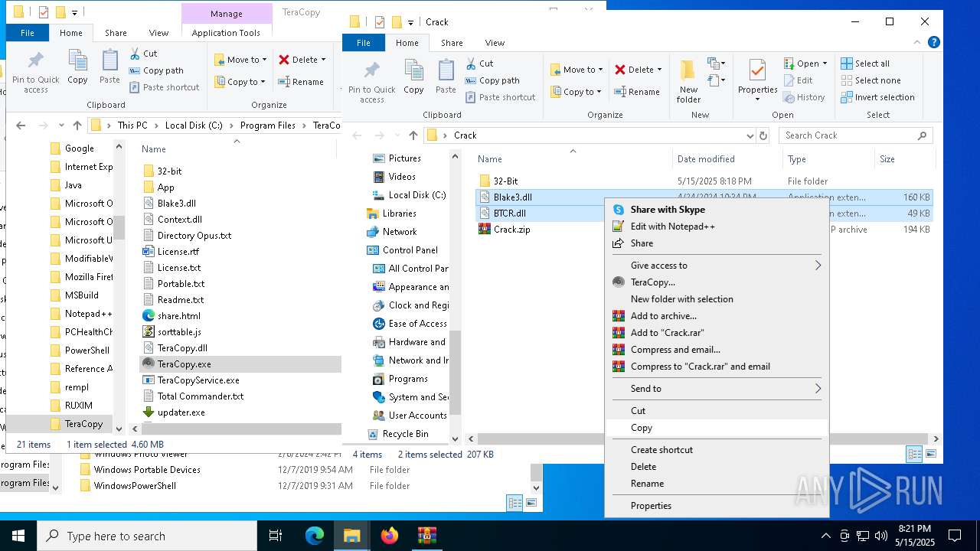
Task: Sort by the Date modified column header
Action: point(705,159)
